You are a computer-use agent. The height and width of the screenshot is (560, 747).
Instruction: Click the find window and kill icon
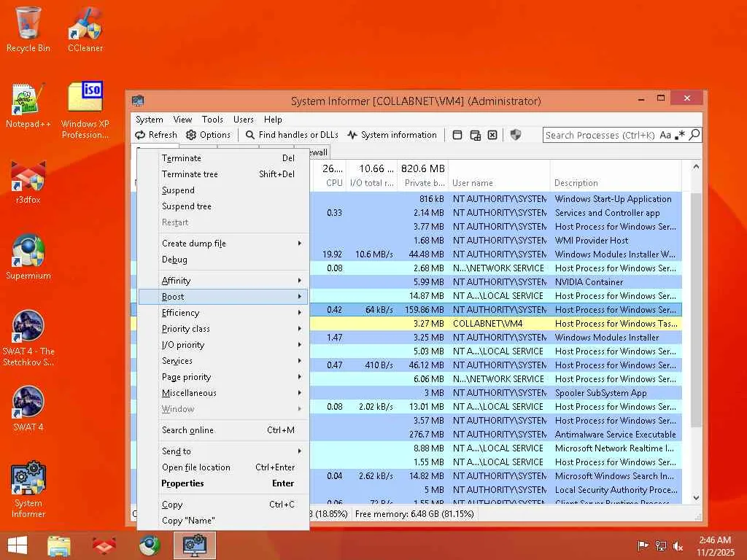click(492, 135)
